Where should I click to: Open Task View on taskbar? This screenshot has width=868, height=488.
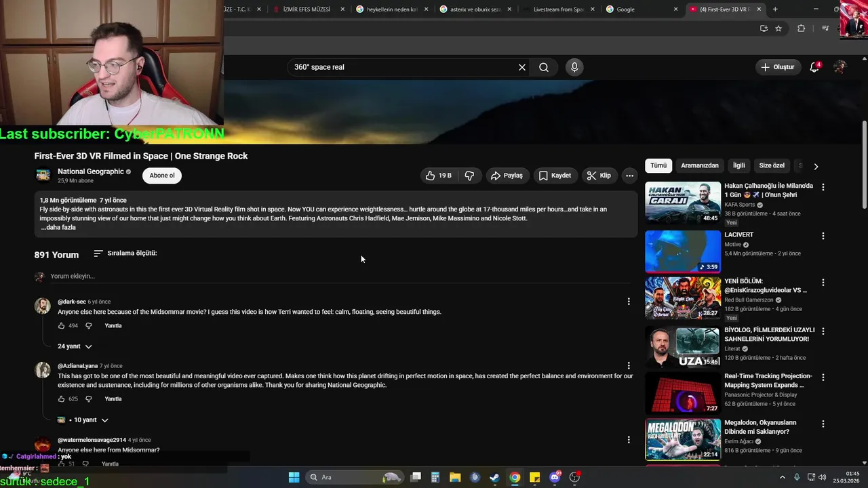pyautogui.click(x=416, y=477)
